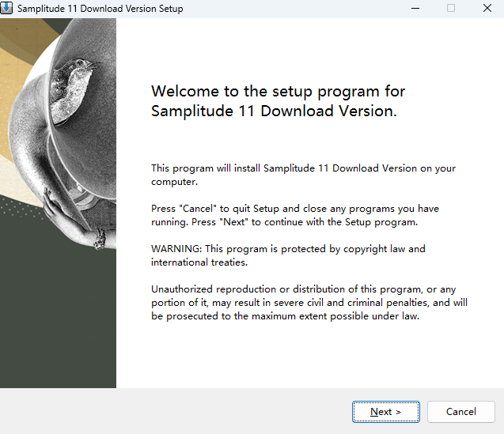Click the 'Samplitude 11 Download Version Setup' window title
Viewport: 504px width, 434px height.
tap(100, 9)
